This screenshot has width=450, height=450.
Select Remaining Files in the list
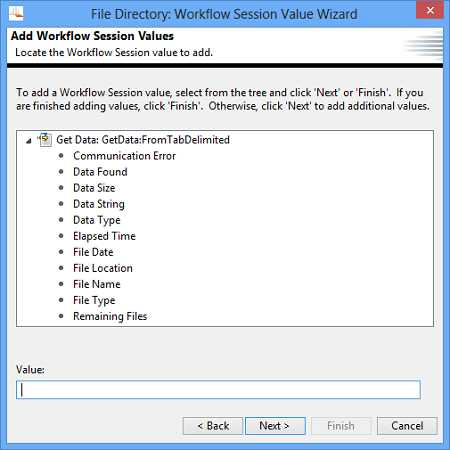pyautogui.click(x=110, y=316)
